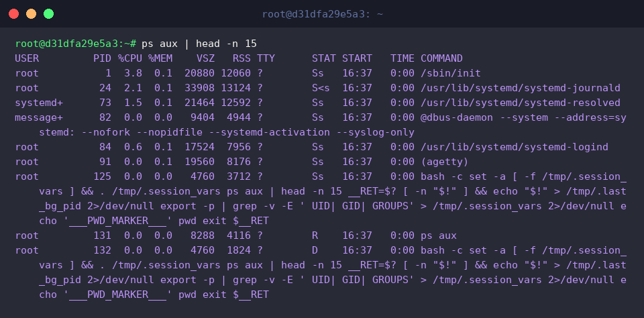
Task: Click the ps aux command of PID 131
Action: [439, 236]
